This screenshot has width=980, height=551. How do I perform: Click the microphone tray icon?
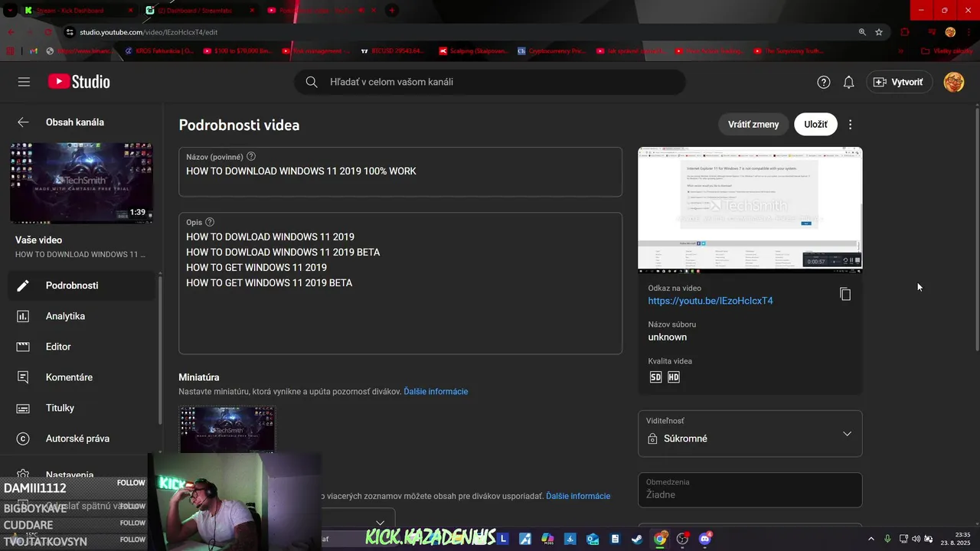click(x=887, y=539)
